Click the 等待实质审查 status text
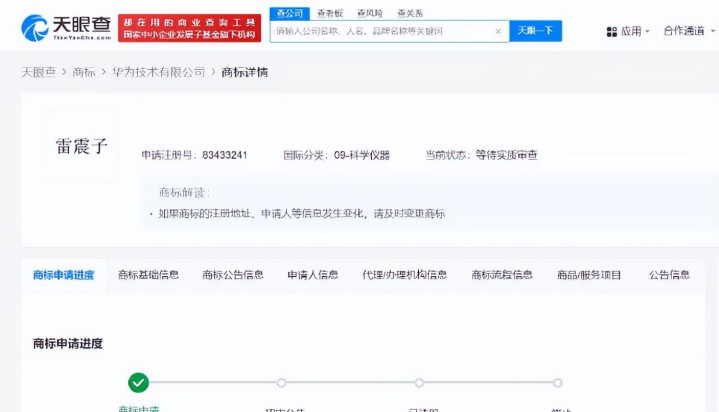Image resolution: width=719 pixels, height=412 pixels. (506, 155)
